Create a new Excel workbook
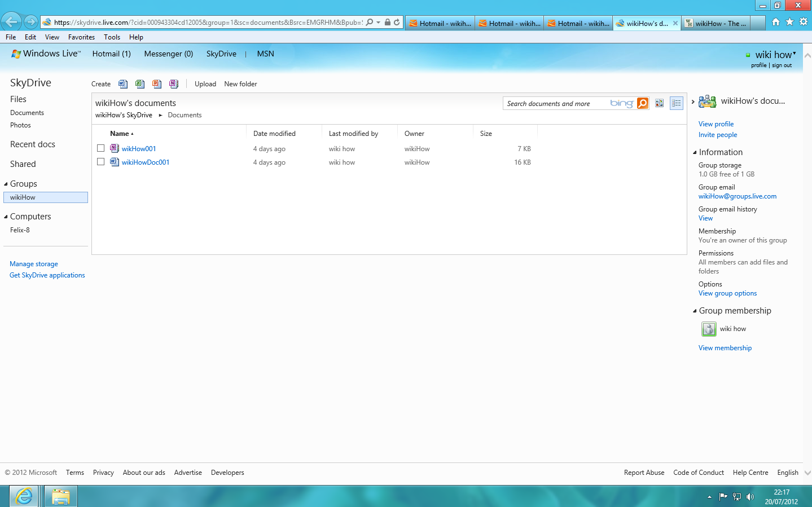Image resolution: width=812 pixels, height=507 pixels. pos(140,84)
